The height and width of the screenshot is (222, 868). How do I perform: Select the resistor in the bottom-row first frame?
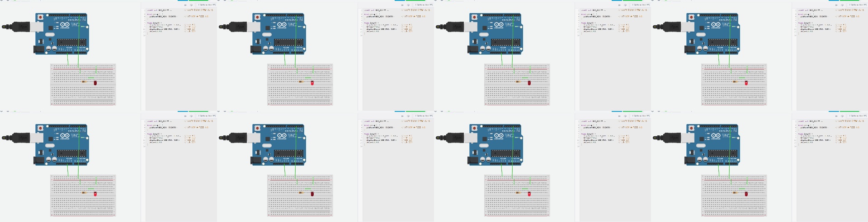[85, 193]
